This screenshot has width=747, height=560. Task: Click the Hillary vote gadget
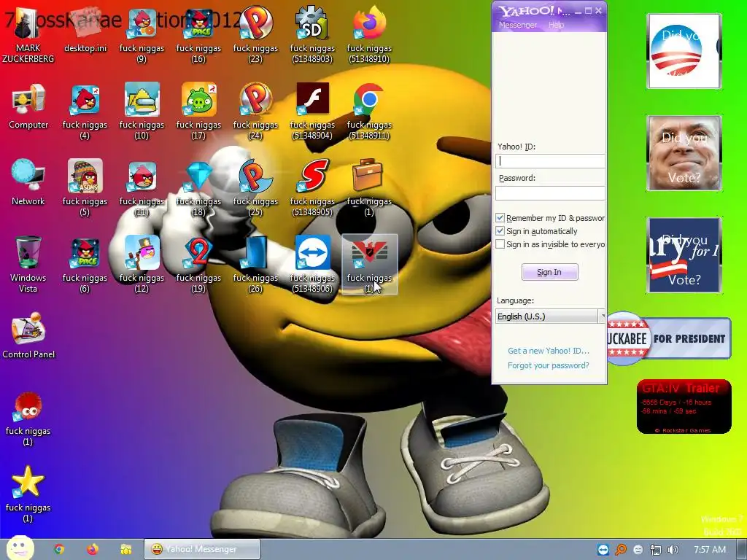pyautogui.click(x=684, y=255)
